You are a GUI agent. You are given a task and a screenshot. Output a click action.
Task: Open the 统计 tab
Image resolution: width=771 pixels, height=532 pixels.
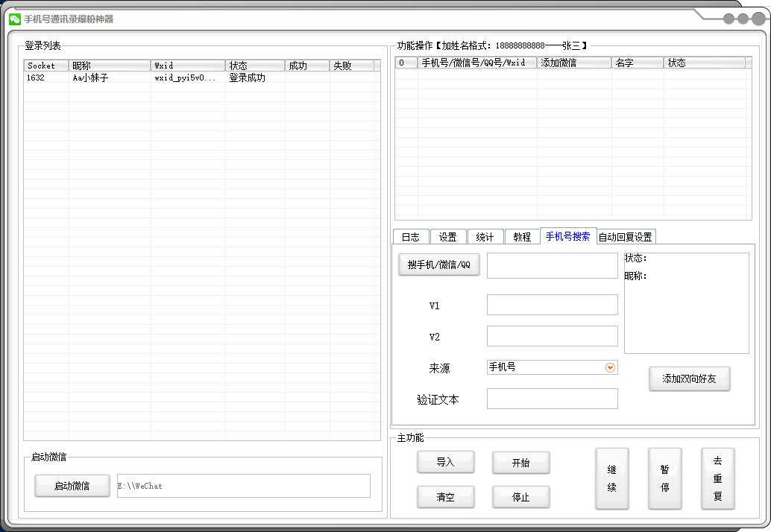[x=485, y=236]
